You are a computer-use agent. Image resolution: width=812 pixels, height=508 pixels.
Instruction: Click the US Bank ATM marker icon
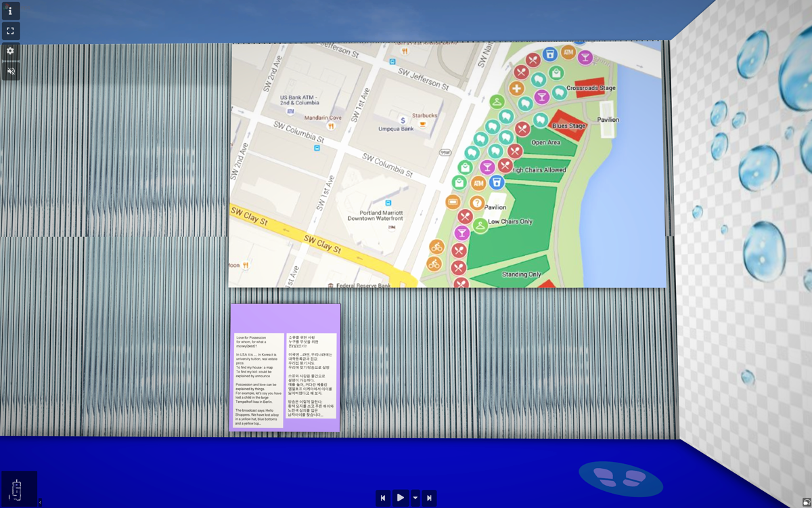pos(291,111)
